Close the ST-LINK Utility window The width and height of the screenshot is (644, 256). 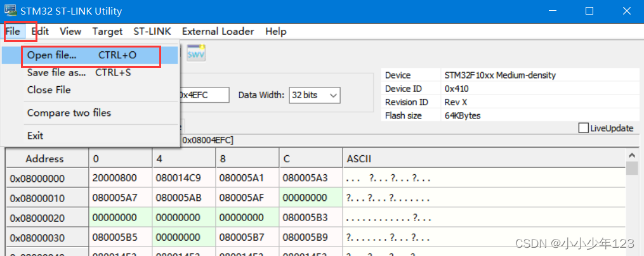(626, 11)
